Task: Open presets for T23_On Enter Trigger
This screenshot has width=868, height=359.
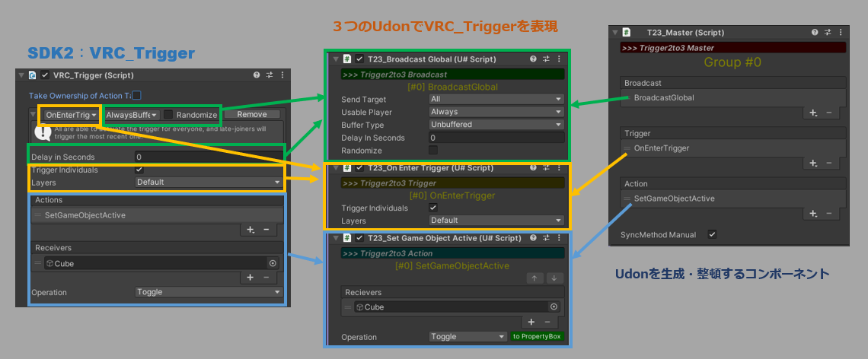Action: click(x=546, y=167)
